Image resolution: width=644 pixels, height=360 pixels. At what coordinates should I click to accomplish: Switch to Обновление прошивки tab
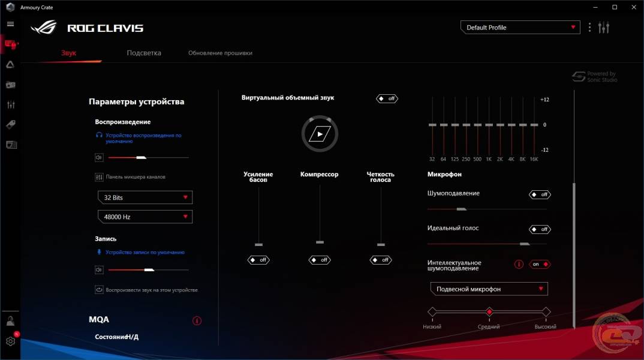pyautogui.click(x=220, y=53)
